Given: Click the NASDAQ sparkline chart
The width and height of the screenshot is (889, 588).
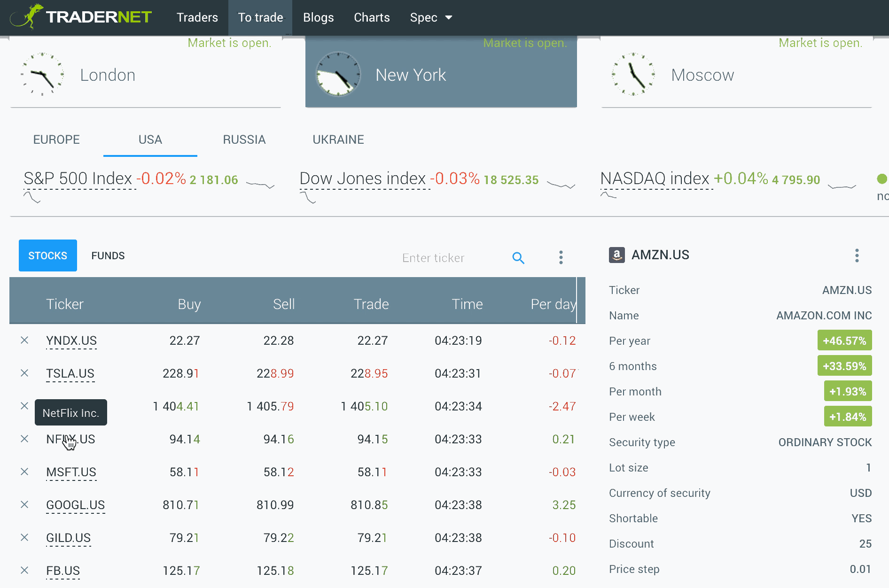Looking at the screenshot, I should click(842, 186).
